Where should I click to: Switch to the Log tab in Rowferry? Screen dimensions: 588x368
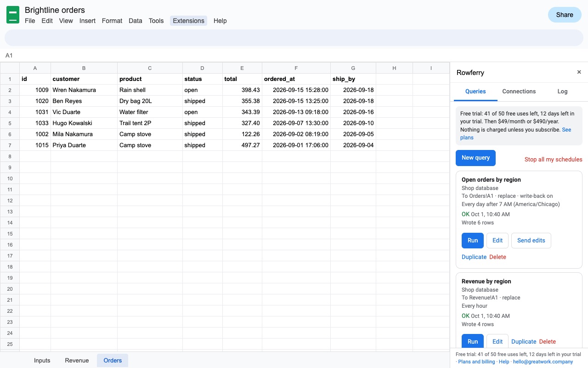click(562, 92)
